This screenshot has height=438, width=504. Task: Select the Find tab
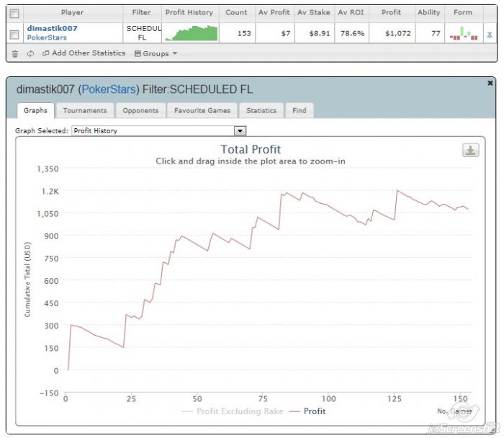point(300,111)
